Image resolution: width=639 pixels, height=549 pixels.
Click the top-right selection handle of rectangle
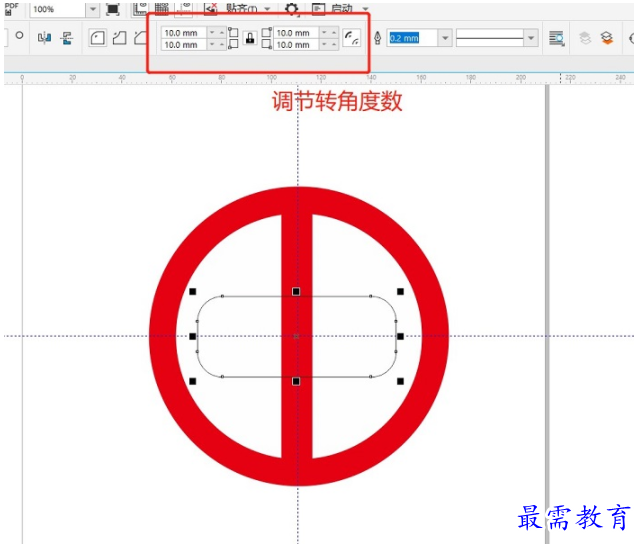400,291
